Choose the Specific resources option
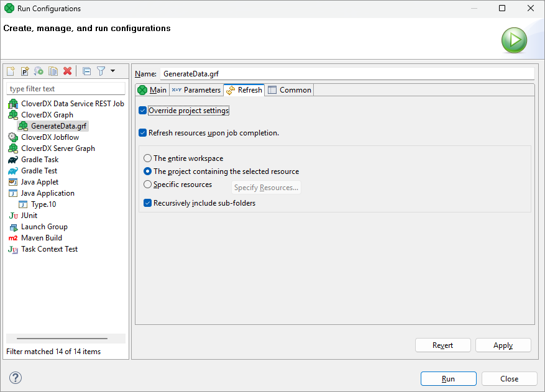 [x=147, y=183]
